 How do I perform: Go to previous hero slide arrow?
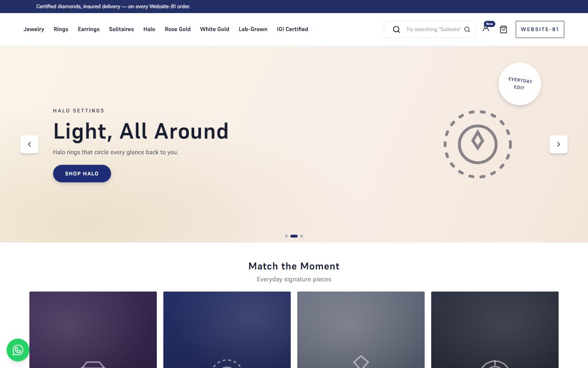[29, 144]
